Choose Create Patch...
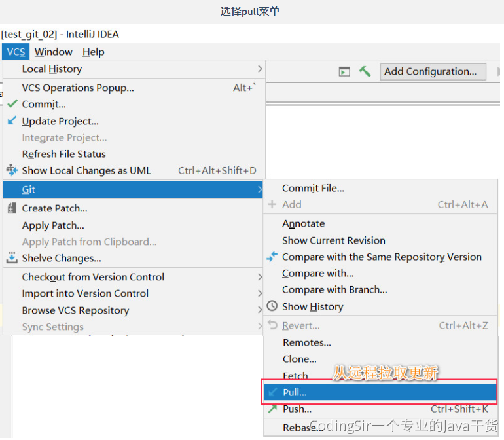This screenshot has height=440, width=504. [x=133, y=208]
